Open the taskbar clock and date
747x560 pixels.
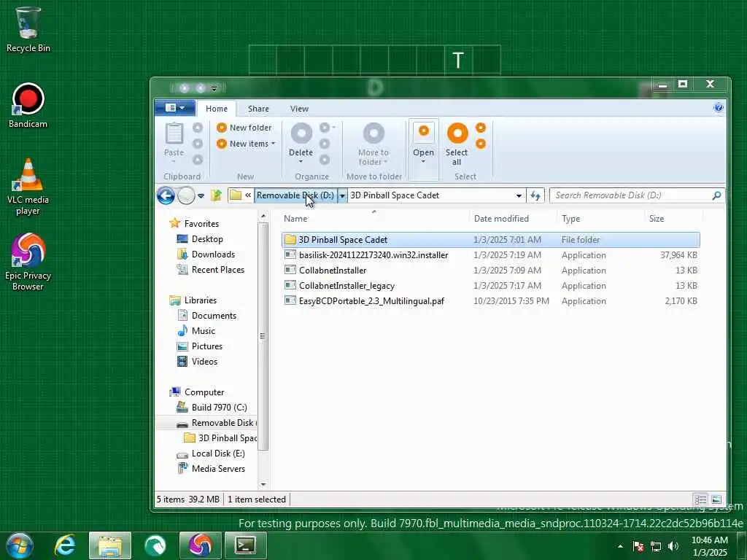point(709,546)
